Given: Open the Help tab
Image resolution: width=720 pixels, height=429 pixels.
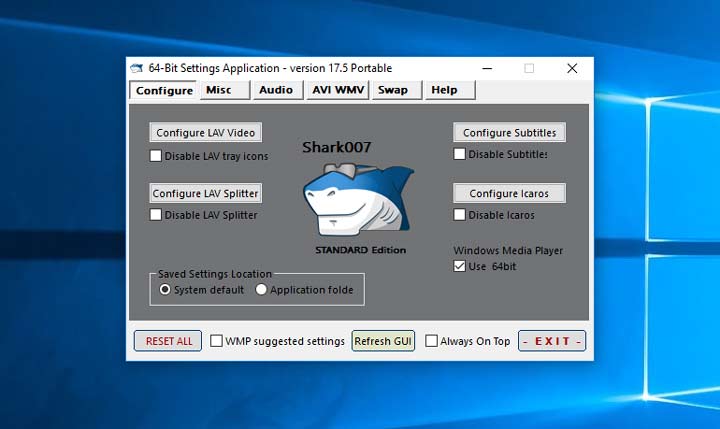Looking at the screenshot, I should (x=450, y=90).
